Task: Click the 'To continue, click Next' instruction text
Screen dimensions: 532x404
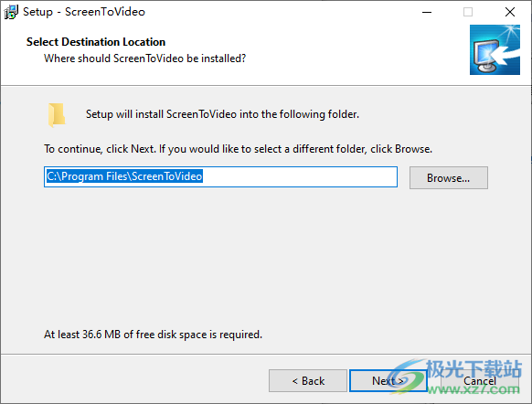Action: (x=239, y=149)
